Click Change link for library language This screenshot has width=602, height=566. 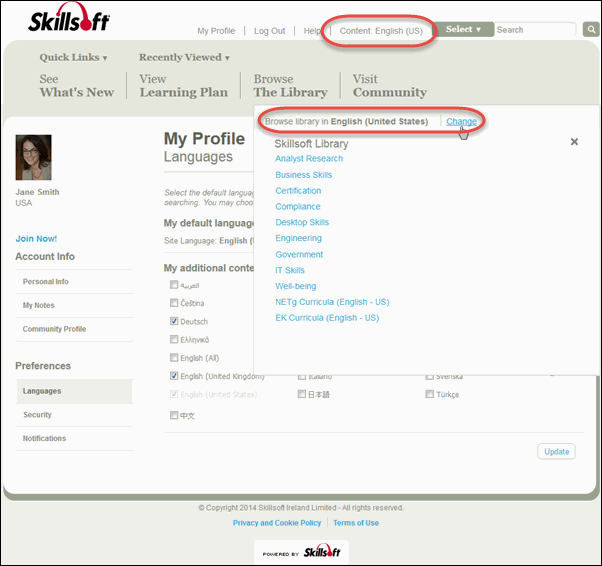pyautogui.click(x=461, y=122)
